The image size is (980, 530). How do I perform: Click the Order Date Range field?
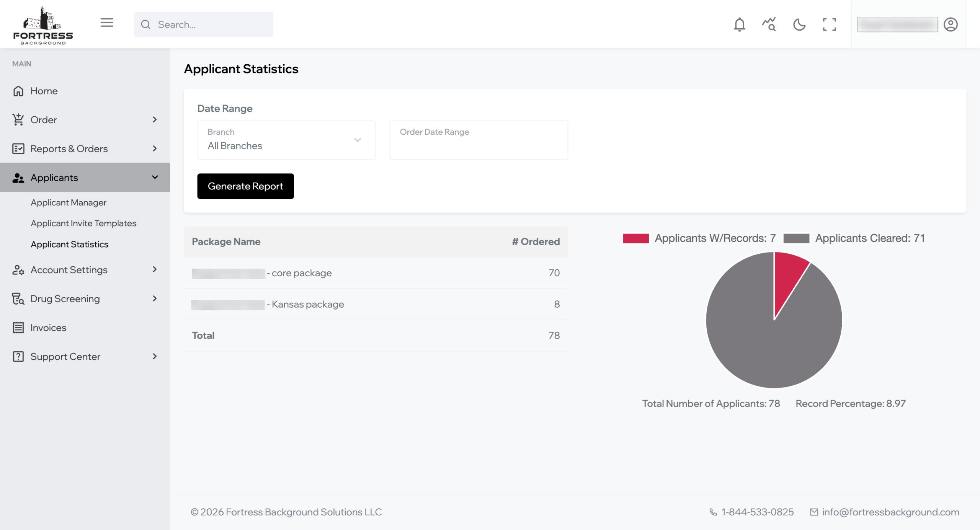(x=479, y=140)
